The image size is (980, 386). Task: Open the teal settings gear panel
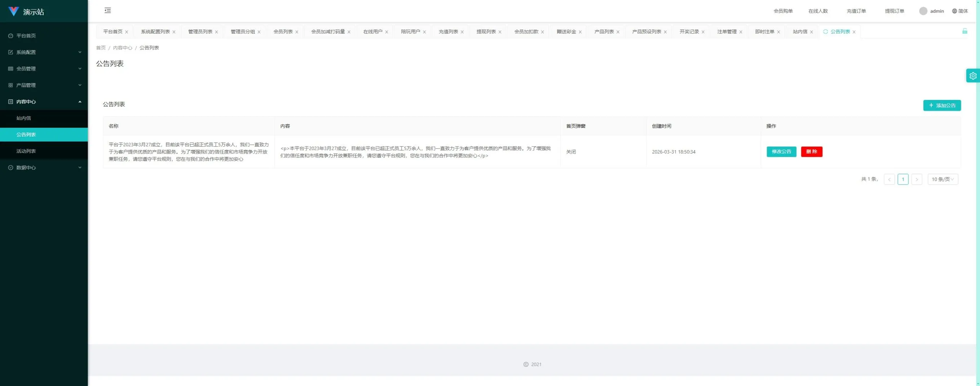pos(973,76)
